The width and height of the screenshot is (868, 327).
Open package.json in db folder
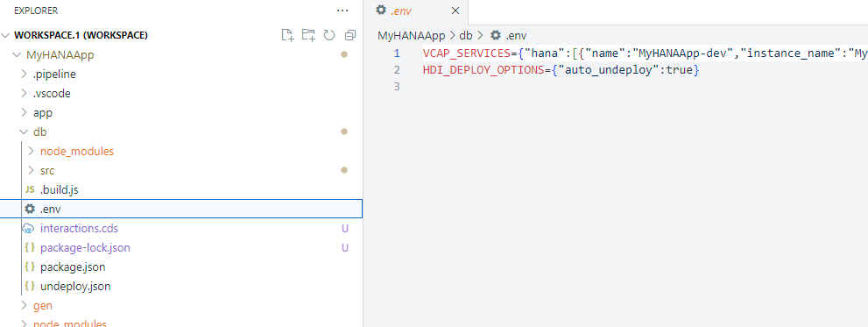click(73, 267)
